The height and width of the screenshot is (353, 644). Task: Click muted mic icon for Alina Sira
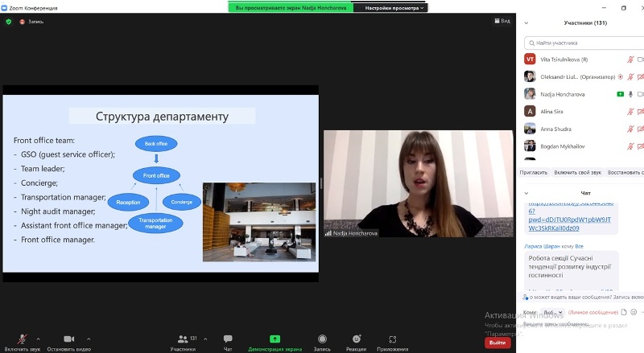click(630, 111)
